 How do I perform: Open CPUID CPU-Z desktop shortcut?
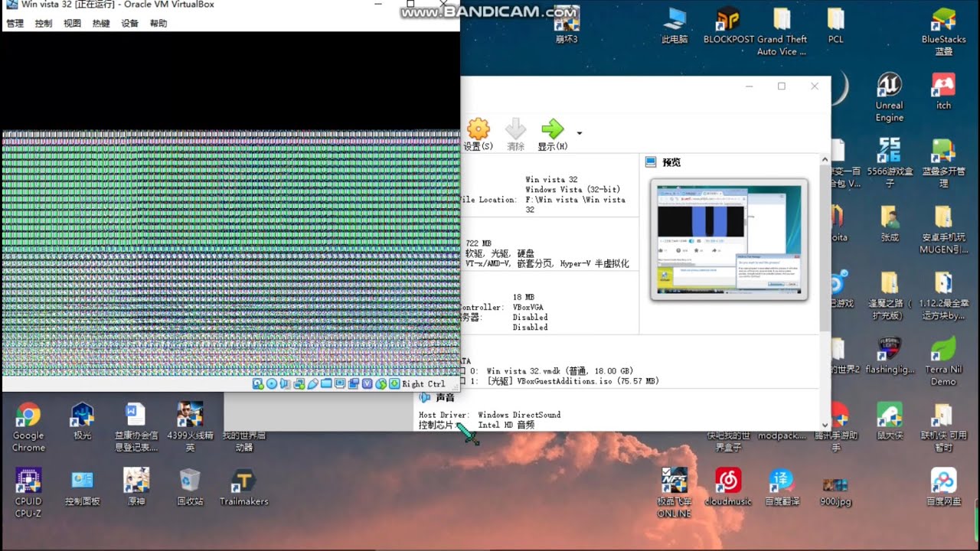click(28, 492)
